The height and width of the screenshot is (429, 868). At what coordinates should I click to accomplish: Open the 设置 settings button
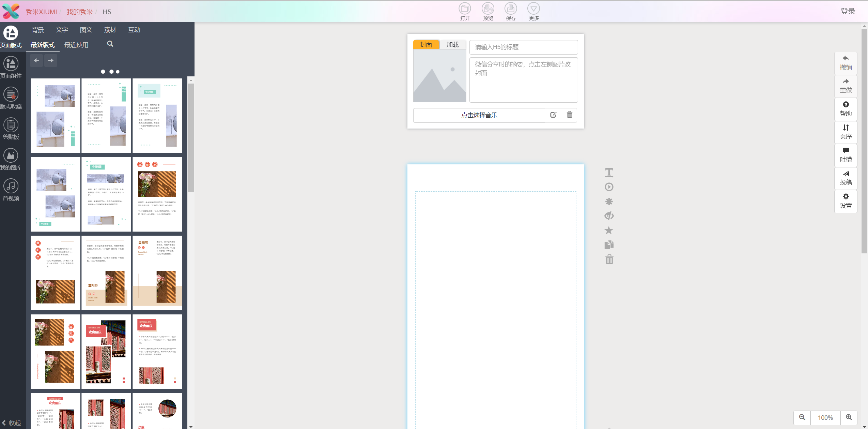click(x=846, y=201)
